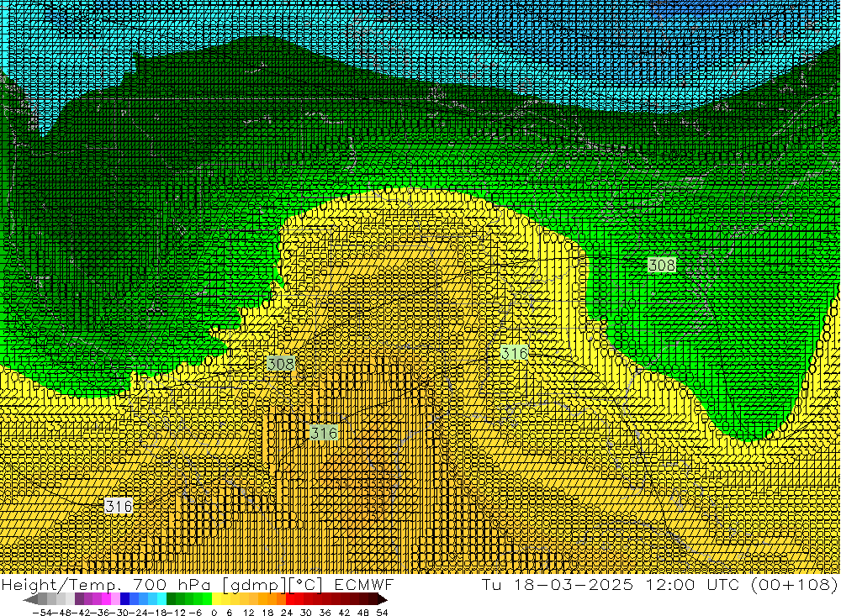The image size is (841, 616).
Task: Click the '24' label of the temperature scale
Action: [287, 613]
